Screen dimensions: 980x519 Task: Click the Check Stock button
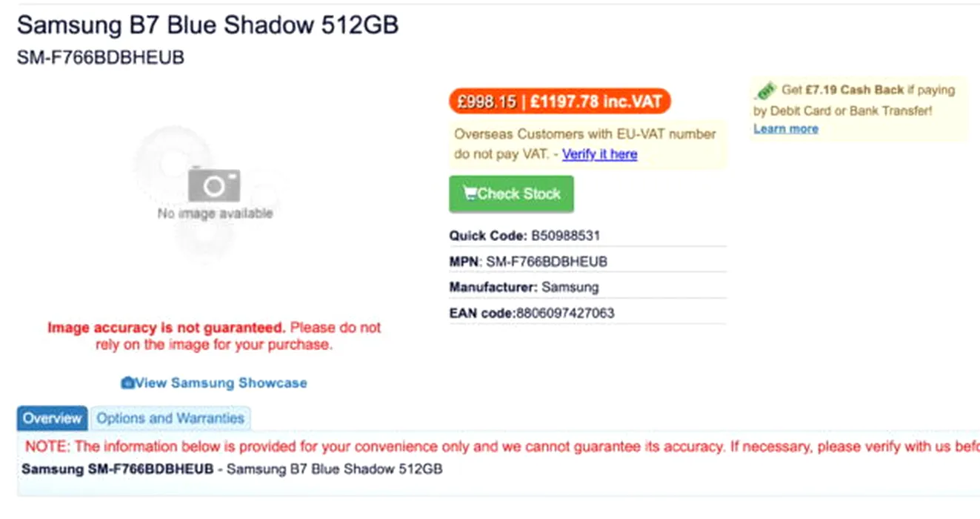click(x=511, y=194)
